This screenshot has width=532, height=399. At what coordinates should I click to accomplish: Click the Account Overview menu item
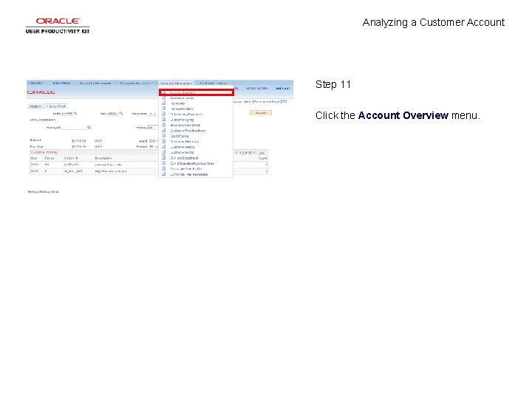coord(197,92)
